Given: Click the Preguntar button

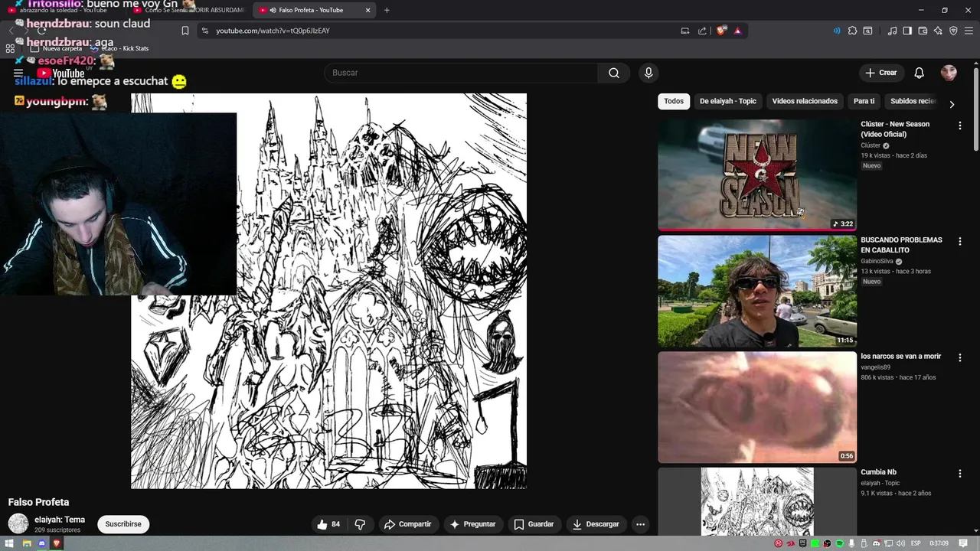Looking at the screenshot, I should 473,524.
